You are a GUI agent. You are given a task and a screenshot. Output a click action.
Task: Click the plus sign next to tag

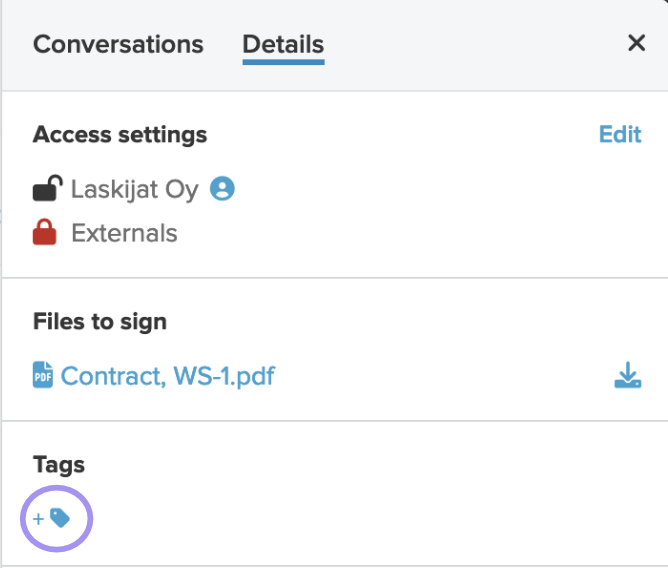pos(38,519)
